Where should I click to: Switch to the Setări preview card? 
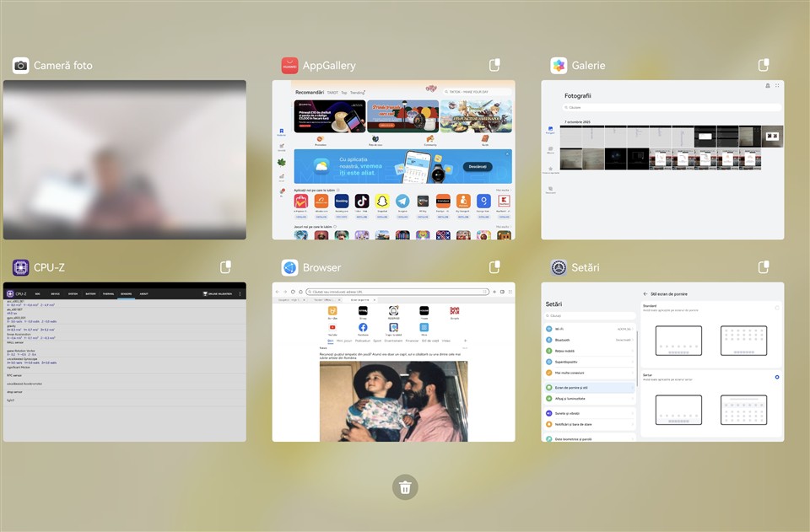[662, 363]
